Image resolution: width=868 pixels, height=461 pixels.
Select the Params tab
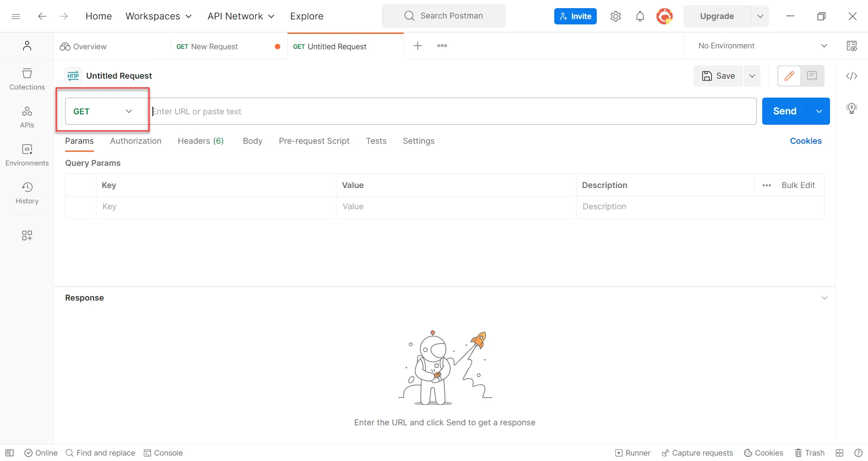tap(80, 141)
